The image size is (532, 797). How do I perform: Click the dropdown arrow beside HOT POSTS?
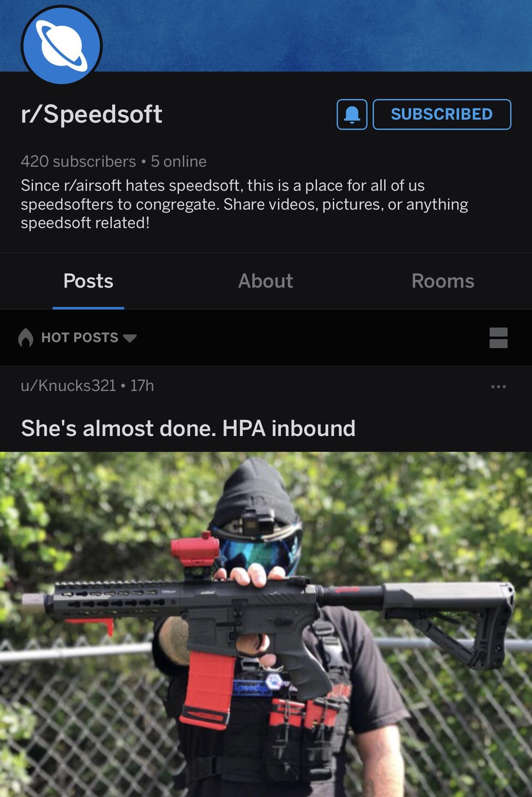(x=130, y=338)
